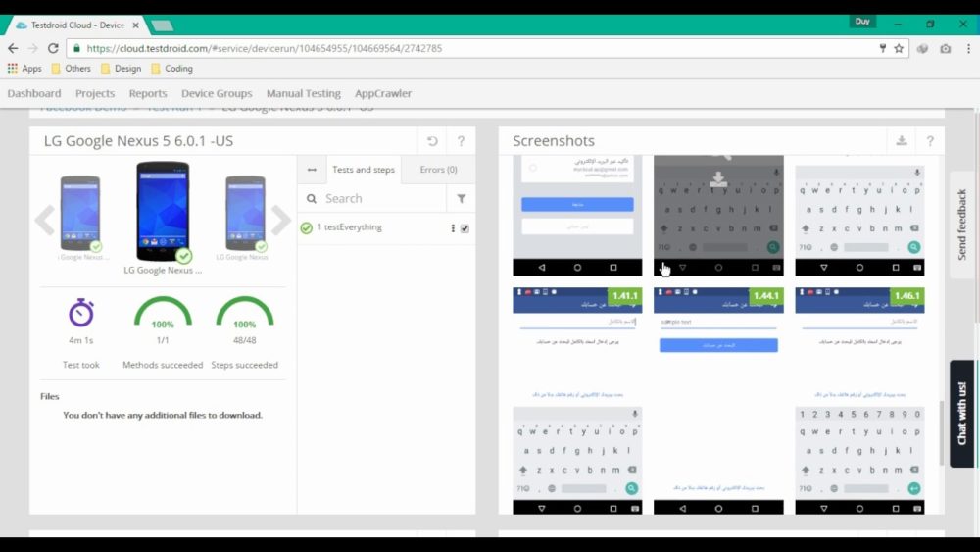
Task: Click the help icon in Screenshots panel
Action: 930,141
